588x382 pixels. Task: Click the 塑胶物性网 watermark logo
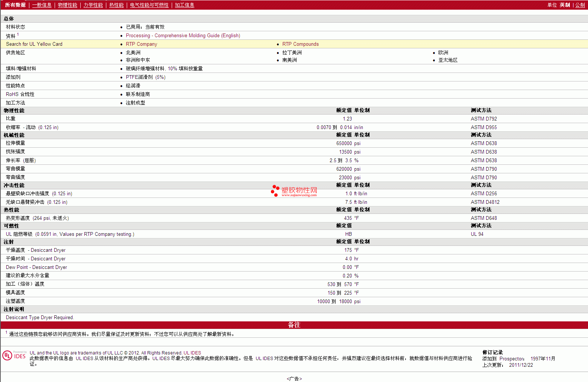pos(294,191)
